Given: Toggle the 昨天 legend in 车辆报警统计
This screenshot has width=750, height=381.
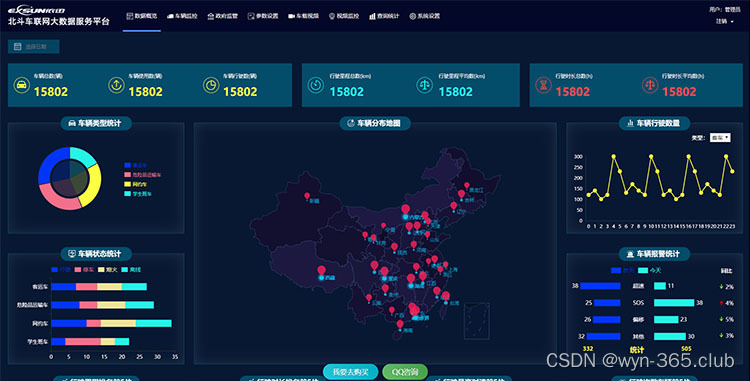Looking at the screenshot, I should (x=623, y=271).
